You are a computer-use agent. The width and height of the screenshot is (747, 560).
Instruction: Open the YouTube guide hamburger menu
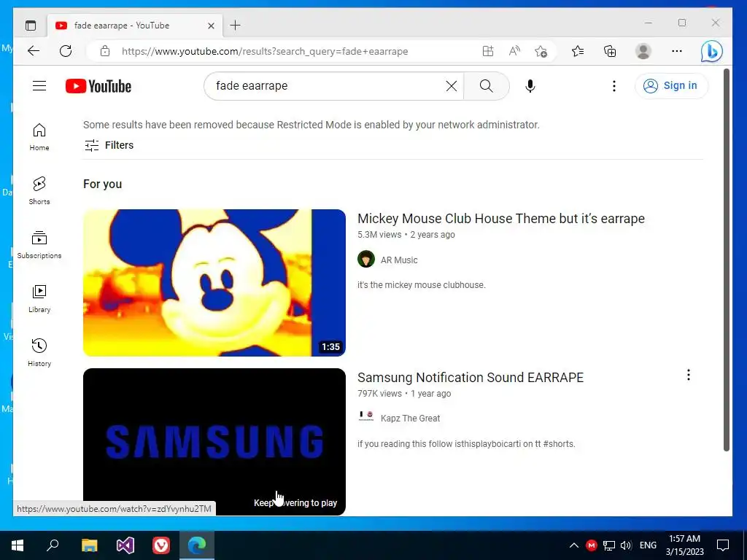[x=39, y=86]
